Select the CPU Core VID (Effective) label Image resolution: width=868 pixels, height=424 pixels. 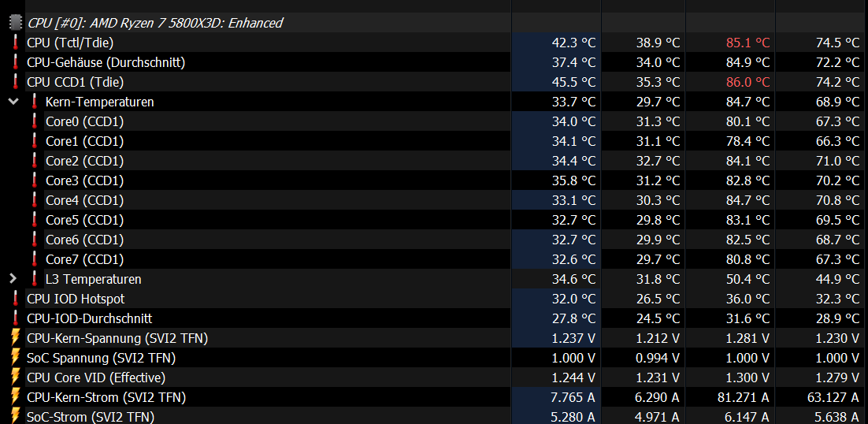pos(96,378)
